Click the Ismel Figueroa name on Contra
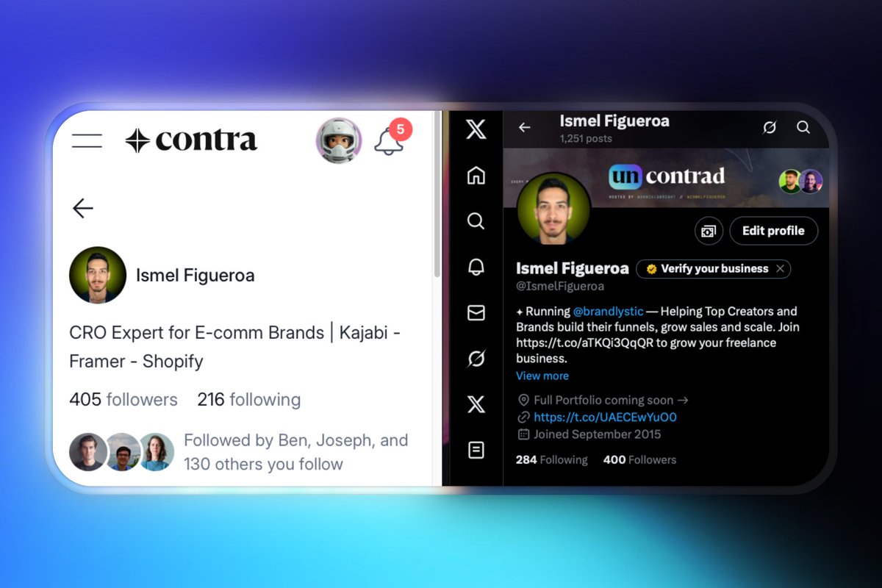This screenshot has height=588, width=882. (x=196, y=276)
